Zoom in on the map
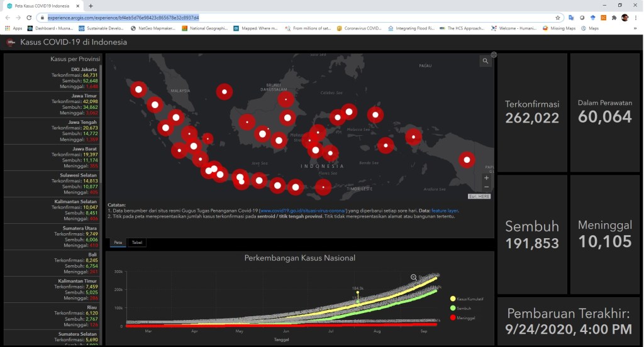Viewport: 644px width, 347px height. click(x=486, y=178)
